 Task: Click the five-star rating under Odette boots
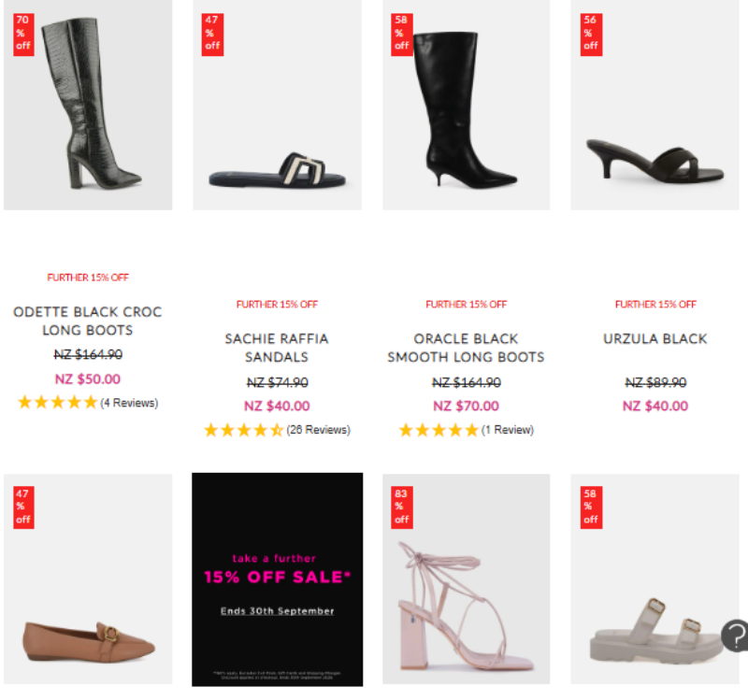57,403
